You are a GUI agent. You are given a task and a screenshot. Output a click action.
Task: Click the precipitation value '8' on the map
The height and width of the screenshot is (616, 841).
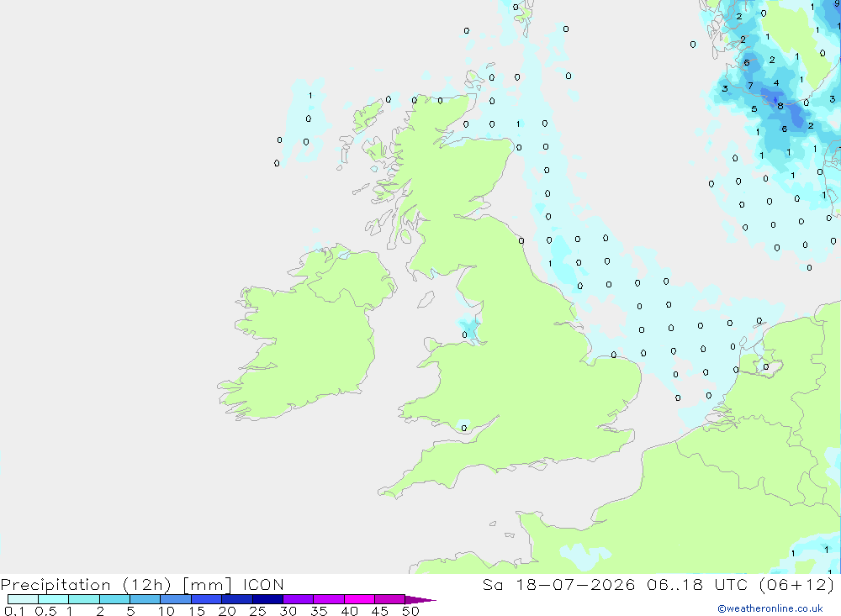(780, 106)
